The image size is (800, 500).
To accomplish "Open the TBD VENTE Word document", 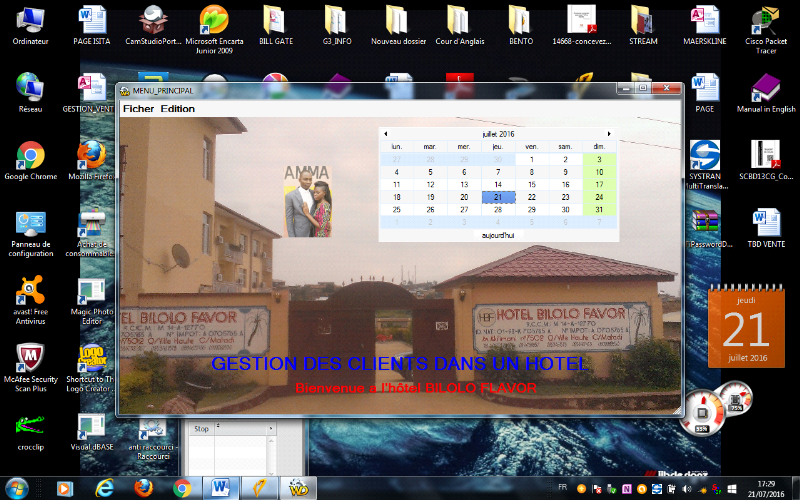I will tap(766, 229).
